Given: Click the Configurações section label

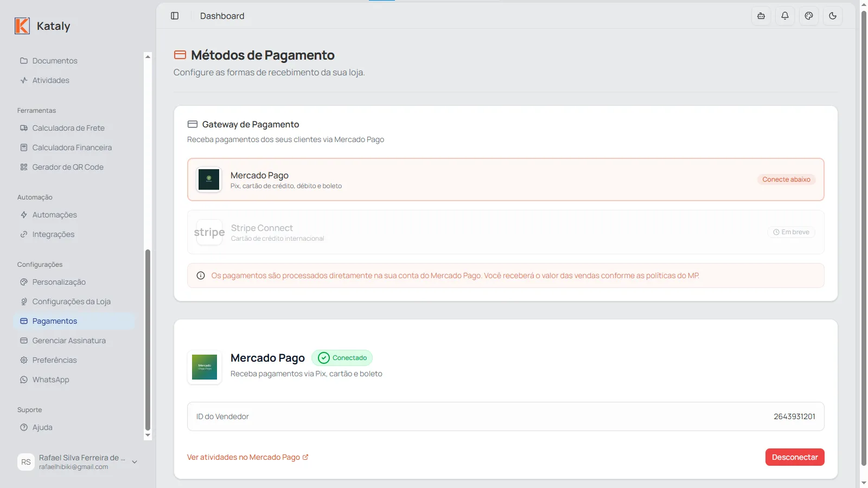Looking at the screenshot, I should click(x=40, y=265).
